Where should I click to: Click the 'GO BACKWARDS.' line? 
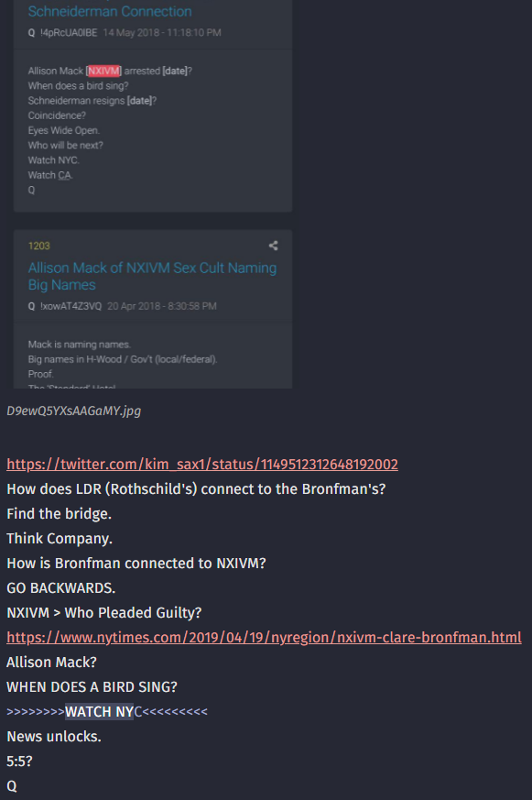pos(61,587)
